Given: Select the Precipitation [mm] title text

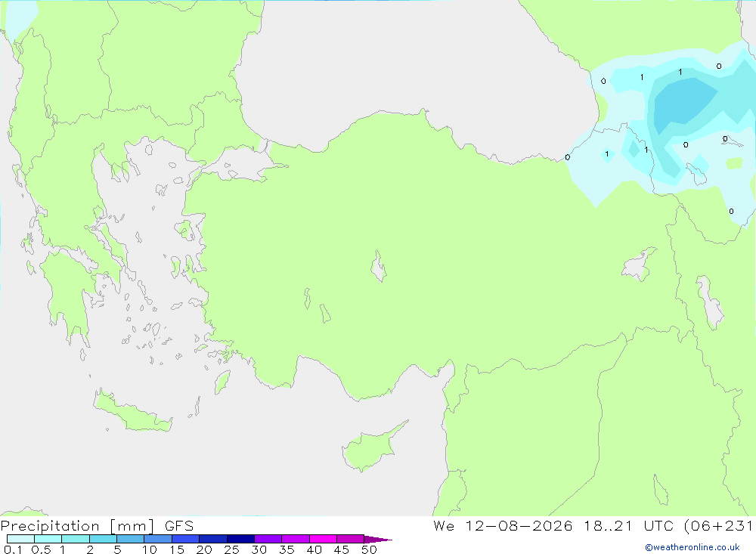Looking at the screenshot, I should coord(77,526).
